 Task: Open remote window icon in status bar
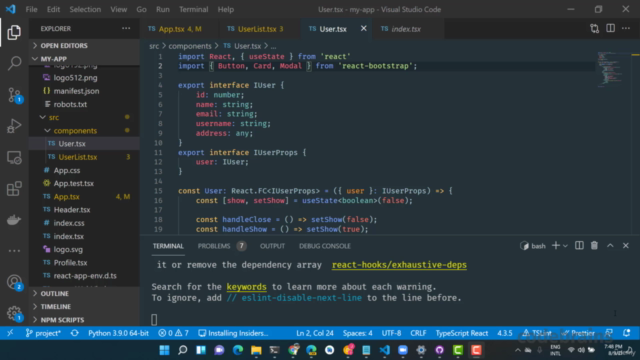[10, 333]
